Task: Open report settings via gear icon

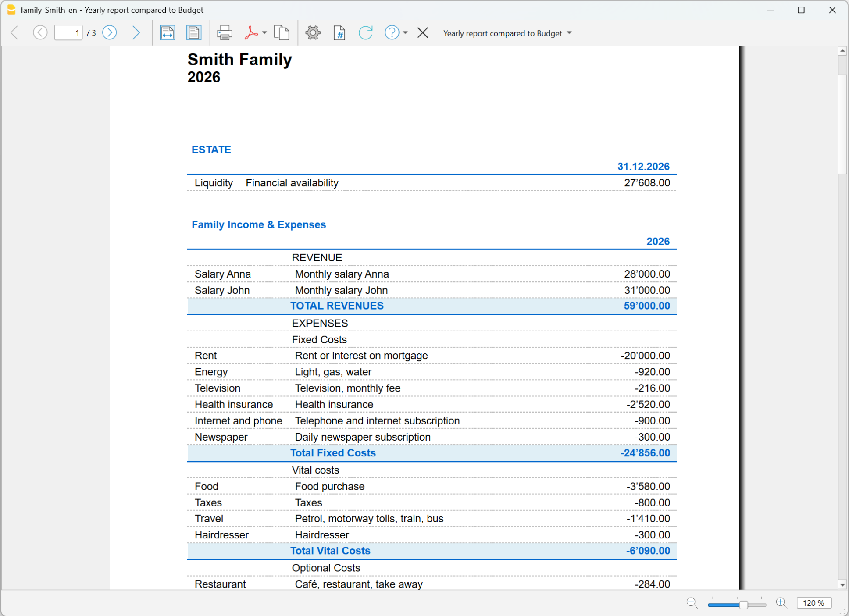Action: pyautogui.click(x=313, y=33)
